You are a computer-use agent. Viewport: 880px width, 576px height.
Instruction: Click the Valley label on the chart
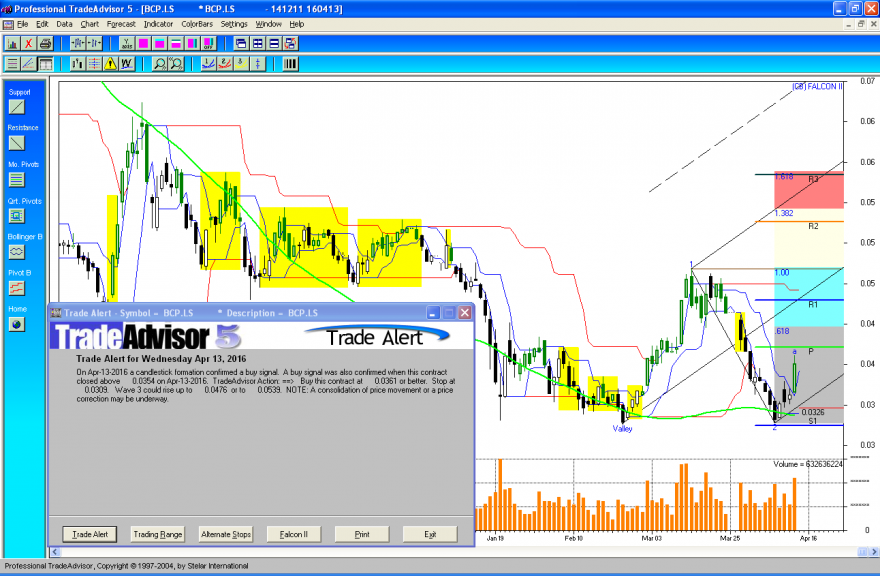coord(622,429)
